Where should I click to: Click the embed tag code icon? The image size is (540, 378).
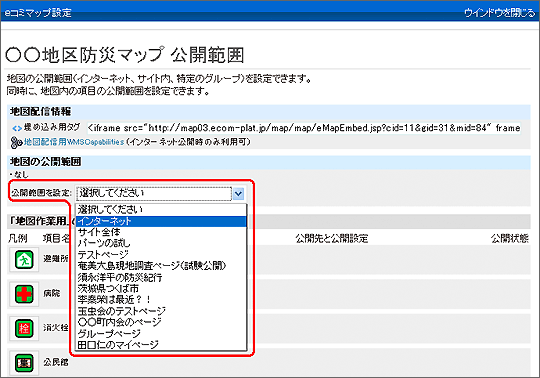pyautogui.click(x=17, y=128)
